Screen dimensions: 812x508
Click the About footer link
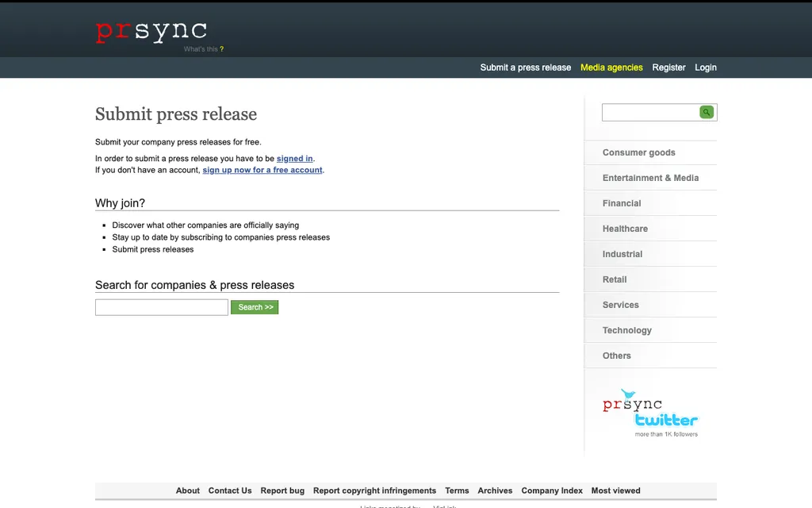tap(187, 491)
